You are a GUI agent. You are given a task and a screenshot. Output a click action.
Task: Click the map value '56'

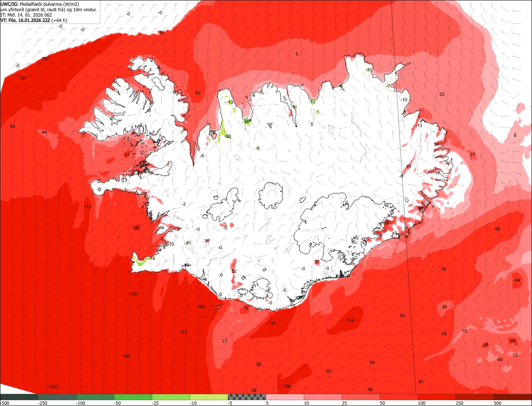[x=259, y=364]
